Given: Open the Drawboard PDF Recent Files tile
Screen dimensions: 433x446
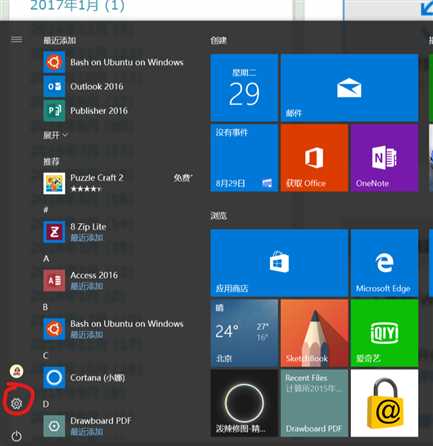Looking at the screenshot, I should click(314, 403).
